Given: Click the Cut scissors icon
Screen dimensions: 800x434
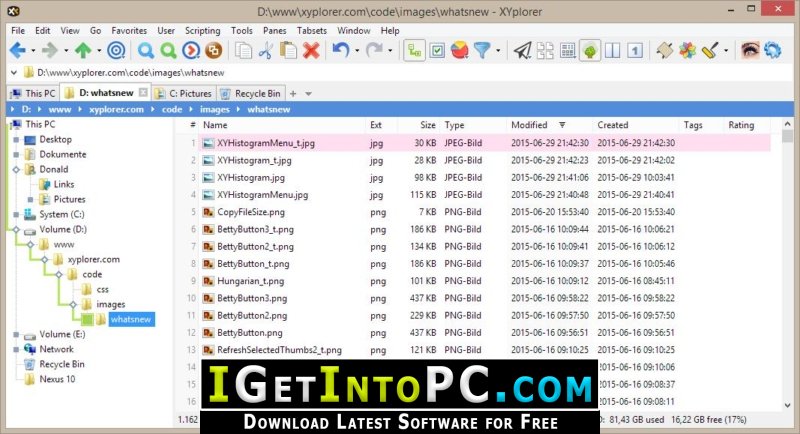Looking at the screenshot, I should click(x=266, y=50).
